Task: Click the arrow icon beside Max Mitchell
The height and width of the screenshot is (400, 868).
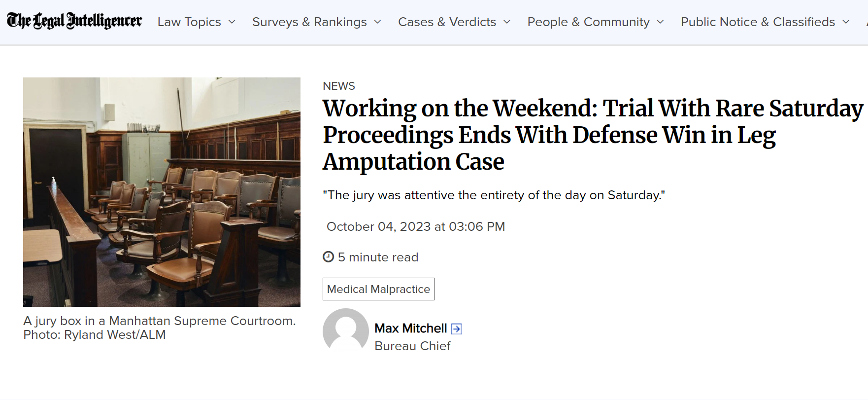Action: point(456,329)
